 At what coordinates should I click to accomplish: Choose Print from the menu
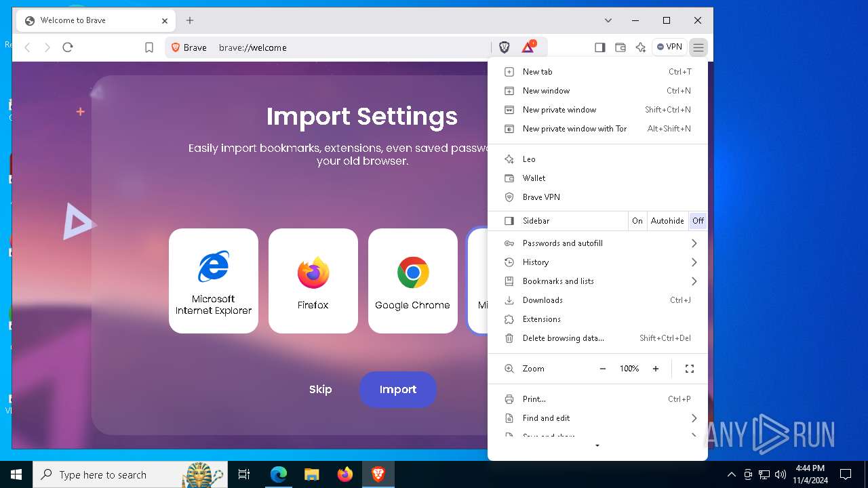coord(597,399)
